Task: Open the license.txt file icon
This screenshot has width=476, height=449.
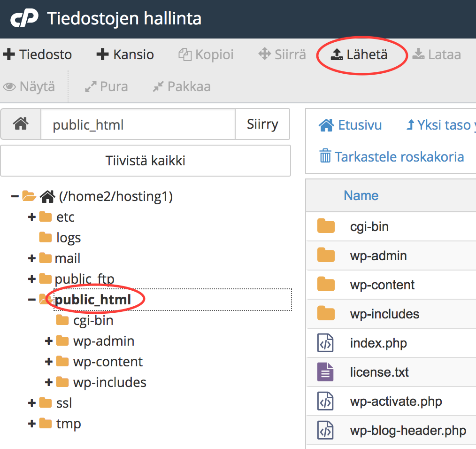Action: pyautogui.click(x=325, y=372)
